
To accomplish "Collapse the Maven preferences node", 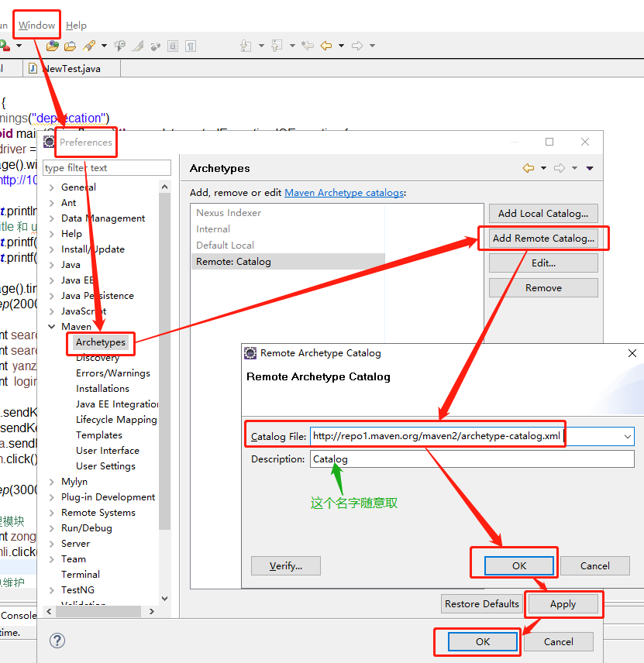I will tap(52, 327).
